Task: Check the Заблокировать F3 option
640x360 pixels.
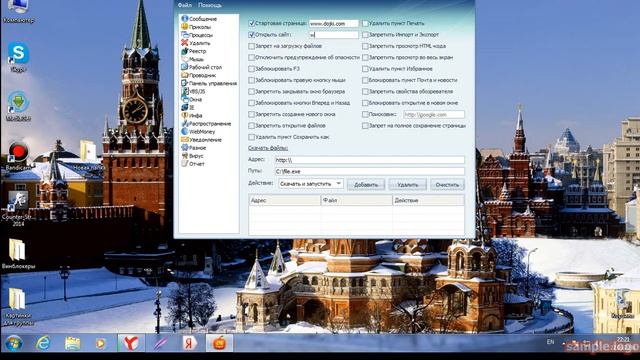Action: pos(251,69)
